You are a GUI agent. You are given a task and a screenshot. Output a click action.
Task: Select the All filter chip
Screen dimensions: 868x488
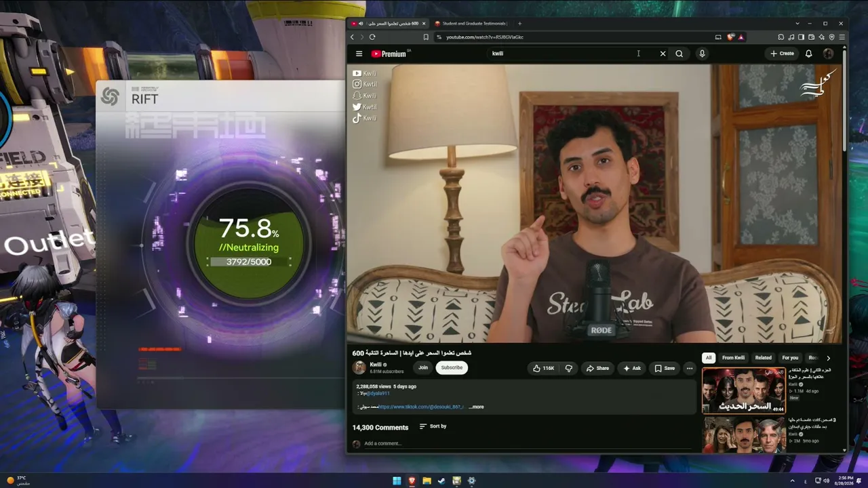(x=709, y=358)
